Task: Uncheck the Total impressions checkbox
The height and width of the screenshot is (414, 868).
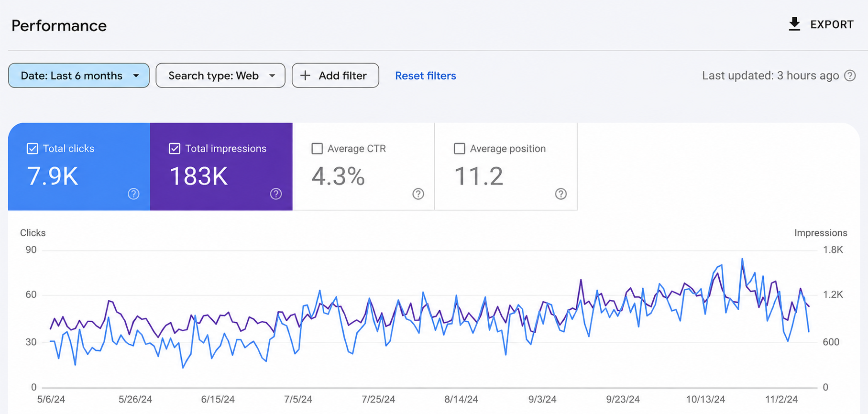Action: click(x=175, y=149)
